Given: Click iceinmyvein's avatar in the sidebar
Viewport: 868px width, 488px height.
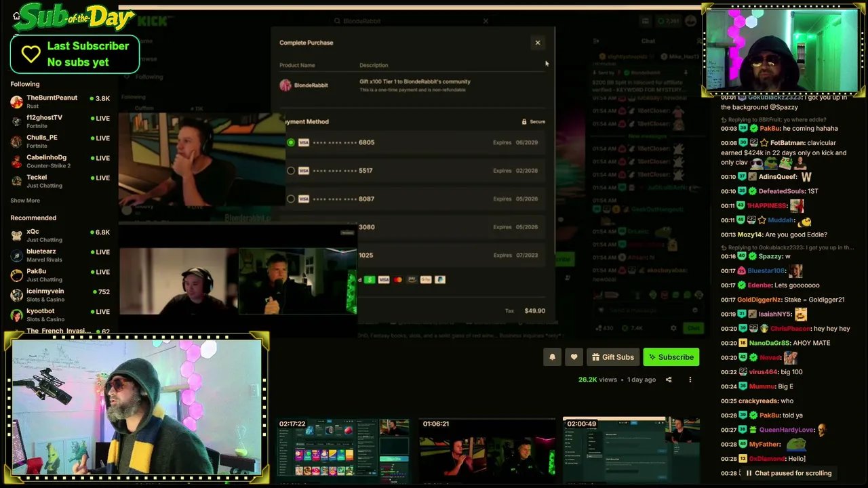Looking at the screenshot, I should pos(17,295).
